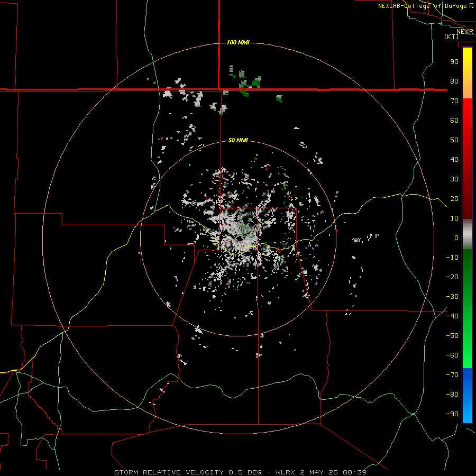Click the -20 value on color scale
The image size is (476, 476).
point(452,277)
